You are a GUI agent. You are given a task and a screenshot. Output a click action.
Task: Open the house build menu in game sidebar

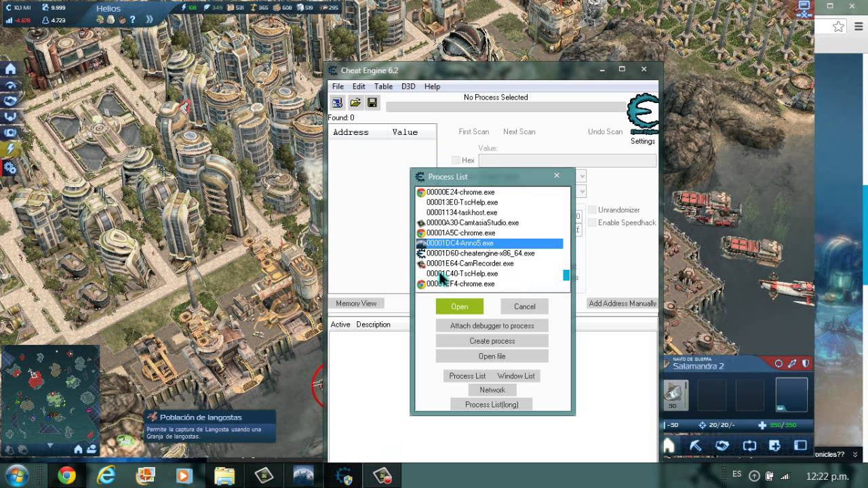coord(10,69)
